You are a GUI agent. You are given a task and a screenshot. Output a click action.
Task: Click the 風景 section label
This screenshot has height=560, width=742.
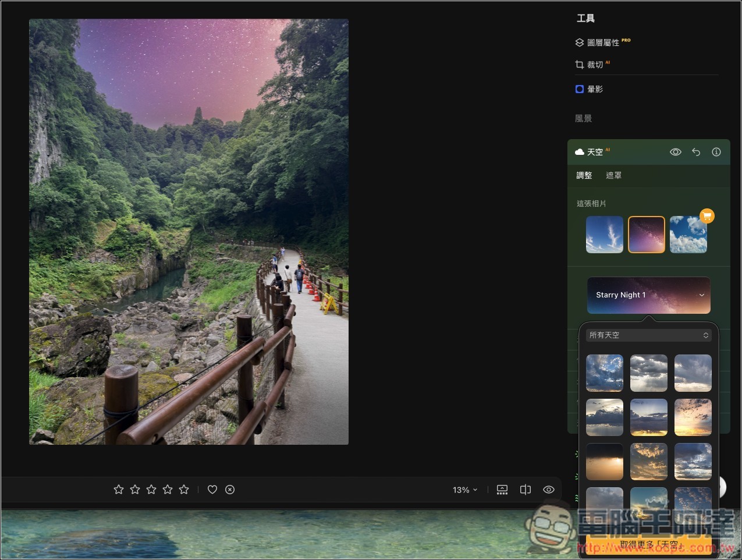[583, 118]
